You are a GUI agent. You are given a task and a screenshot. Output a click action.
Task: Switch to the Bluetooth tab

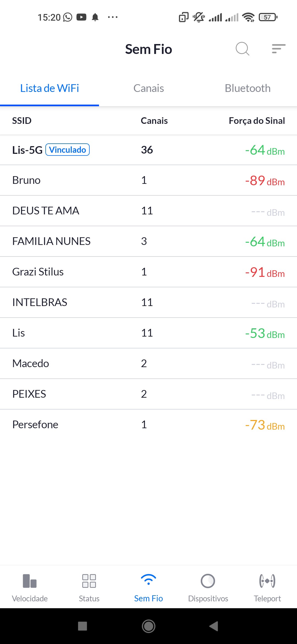pyautogui.click(x=248, y=88)
